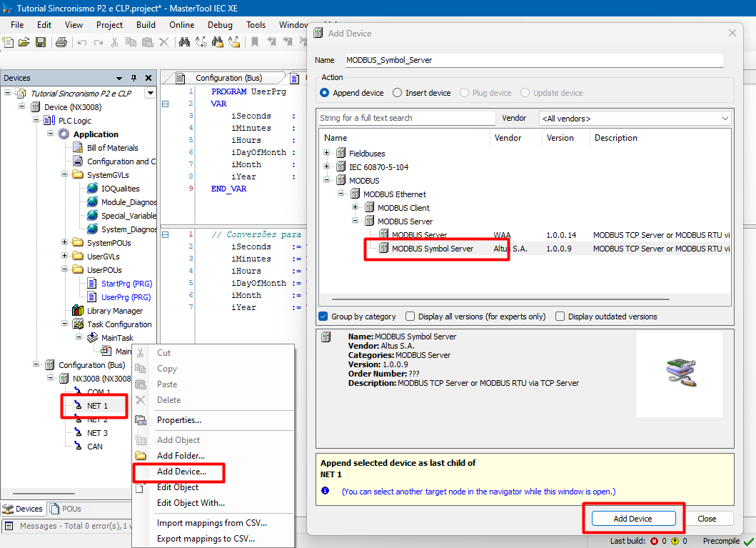Click the Close button in Add Device dialog
756x548 pixels.
[707, 519]
